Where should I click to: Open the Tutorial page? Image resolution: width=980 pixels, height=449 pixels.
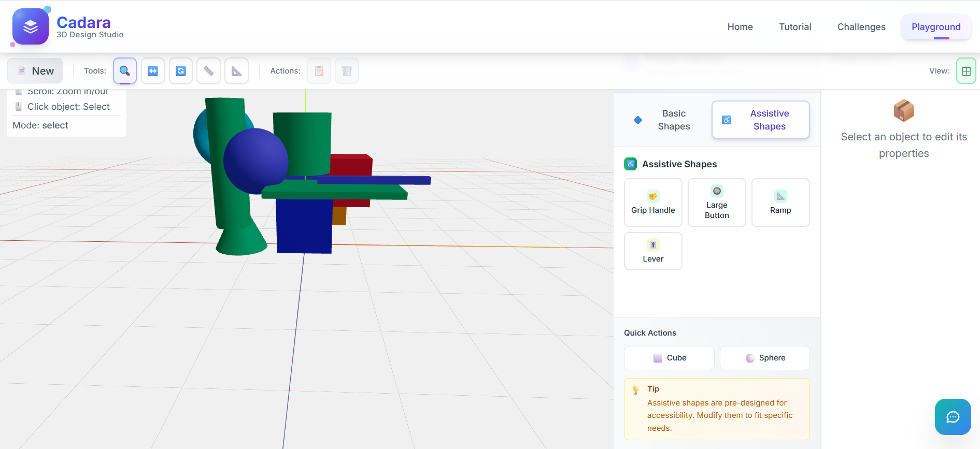tap(795, 27)
